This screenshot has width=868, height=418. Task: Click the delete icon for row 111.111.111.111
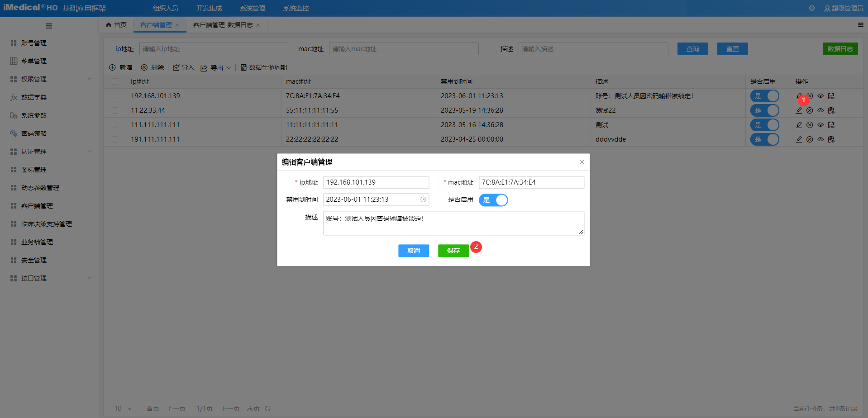click(x=810, y=125)
